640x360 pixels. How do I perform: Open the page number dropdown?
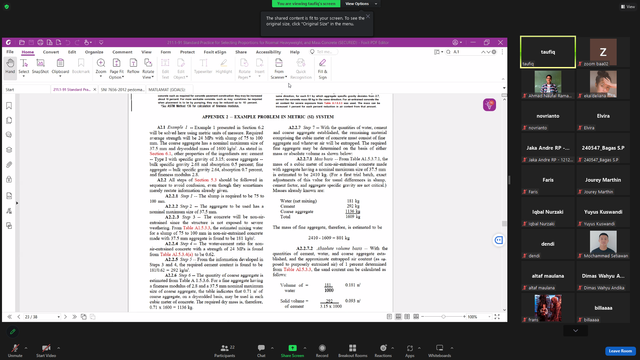58,317
